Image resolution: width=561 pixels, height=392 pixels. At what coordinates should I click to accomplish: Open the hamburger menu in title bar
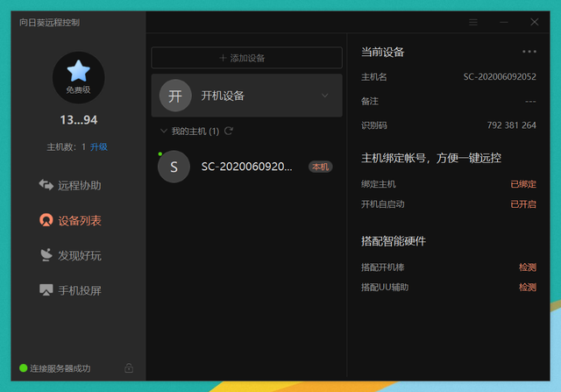473,22
